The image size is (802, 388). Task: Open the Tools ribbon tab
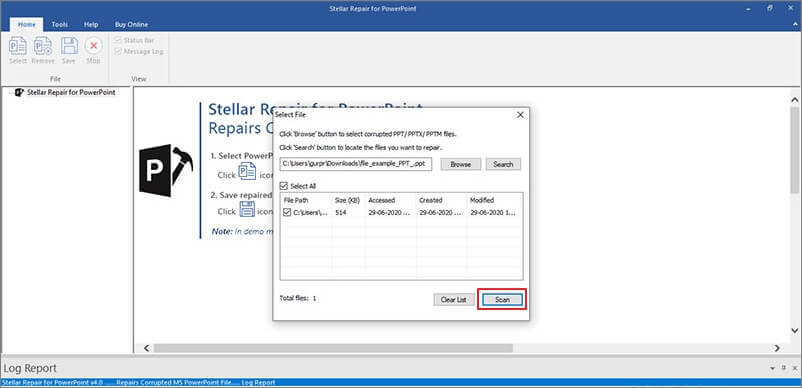(x=60, y=25)
